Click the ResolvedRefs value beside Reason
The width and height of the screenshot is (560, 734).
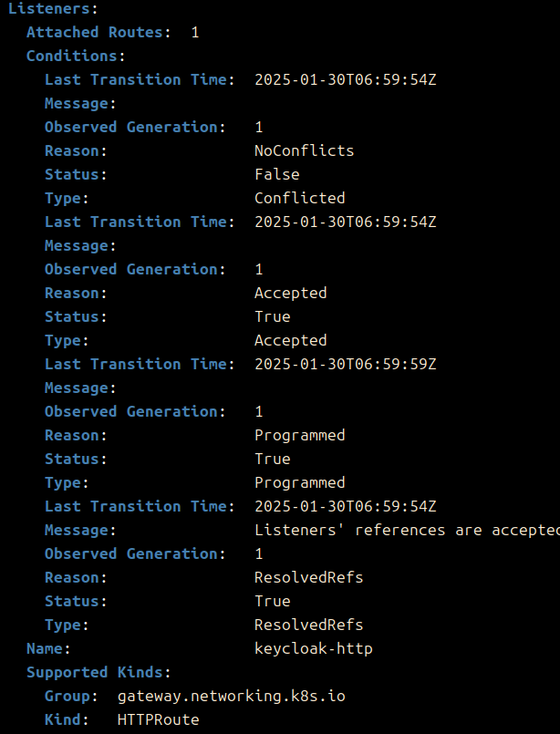pos(308,577)
